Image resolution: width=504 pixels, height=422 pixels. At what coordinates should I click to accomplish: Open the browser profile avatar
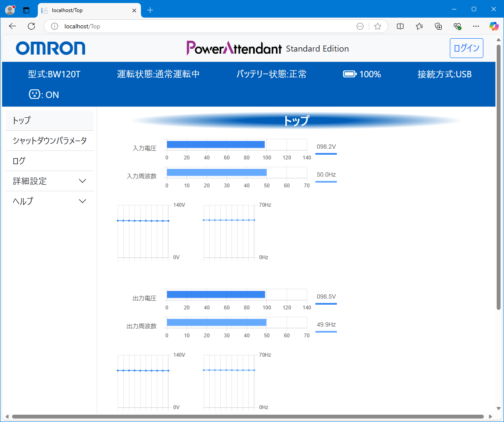(10, 10)
